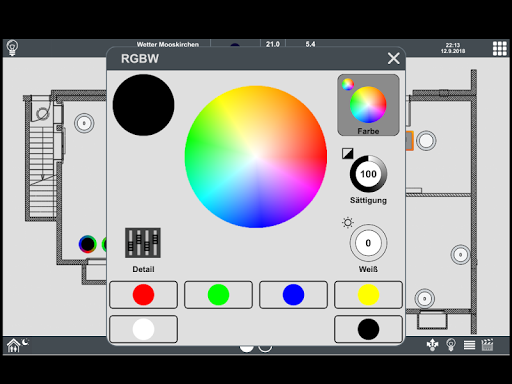Screen dimensions: 512x384
Task: Choose the green preset color button
Action: 218,295
